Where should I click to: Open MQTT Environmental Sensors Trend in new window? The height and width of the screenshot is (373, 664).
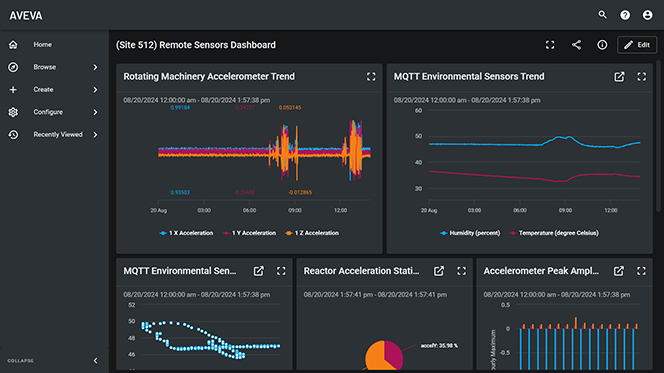619,77
